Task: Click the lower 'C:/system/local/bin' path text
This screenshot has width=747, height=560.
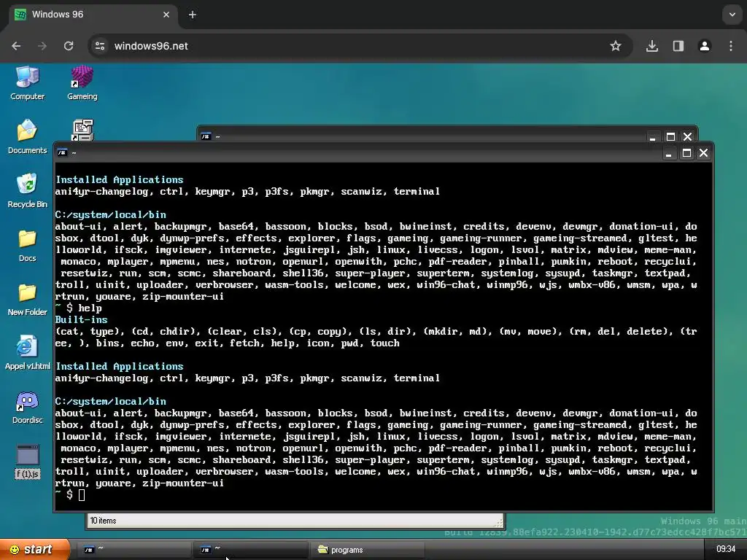Action: coord(111,402)
